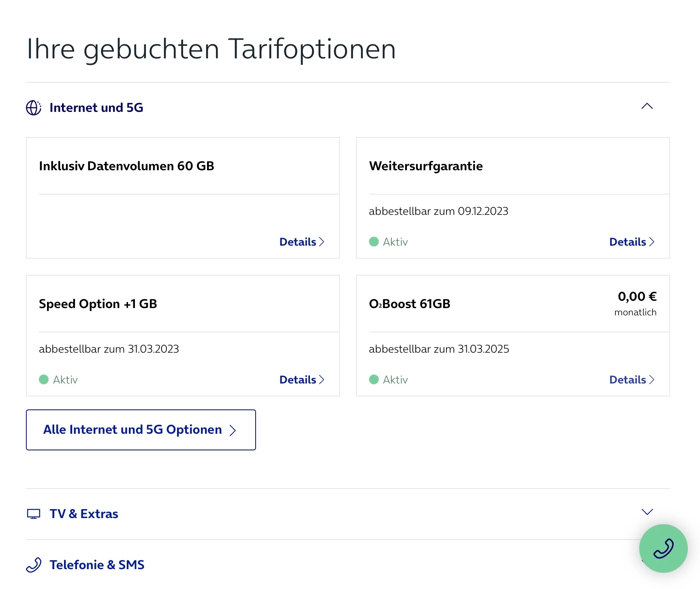This screenshot has height=589, width=700.
Task: Click the globe icon beside Internet und 5G
Action: coord(34,108)
